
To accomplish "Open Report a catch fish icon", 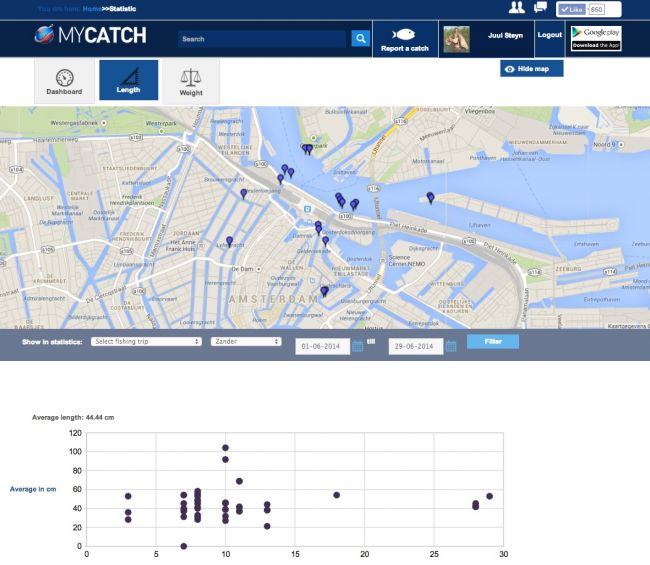I will (404, 34).
